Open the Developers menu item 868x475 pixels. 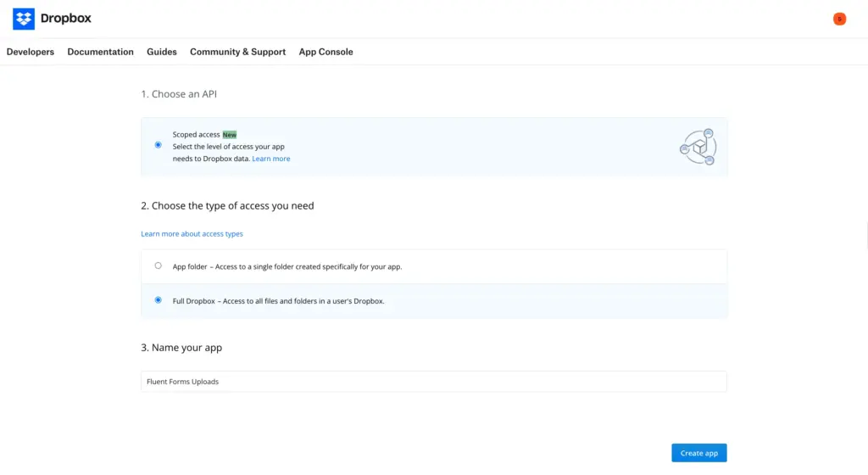coord(31,52)
